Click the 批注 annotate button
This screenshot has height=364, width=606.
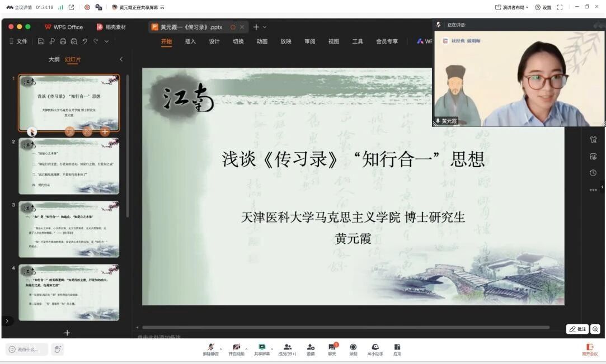(x=577, y=329)
